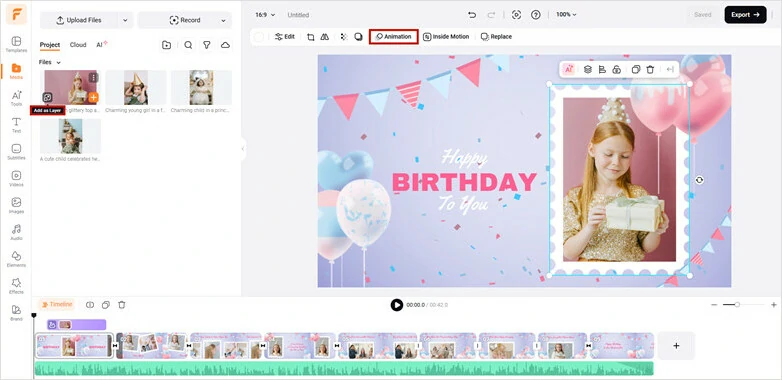The height and width of the screenshot is (380, 782).
Task: Add first media with orange plus
Action: click(93, 97)
